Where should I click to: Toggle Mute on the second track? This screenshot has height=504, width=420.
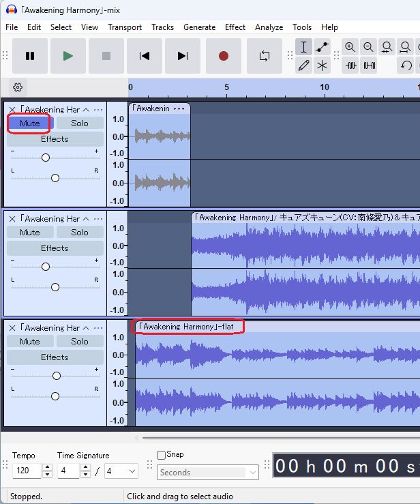pyautogui.click(x=30, y=232)
